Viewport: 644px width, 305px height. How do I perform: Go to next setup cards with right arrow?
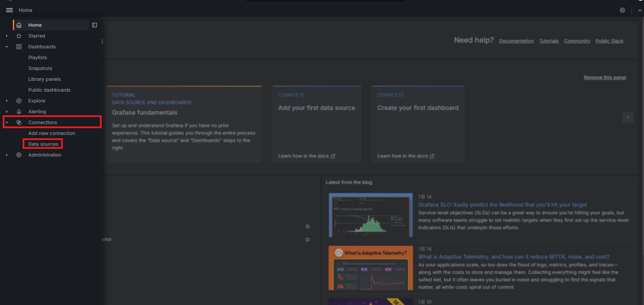(x=628, y=117)
